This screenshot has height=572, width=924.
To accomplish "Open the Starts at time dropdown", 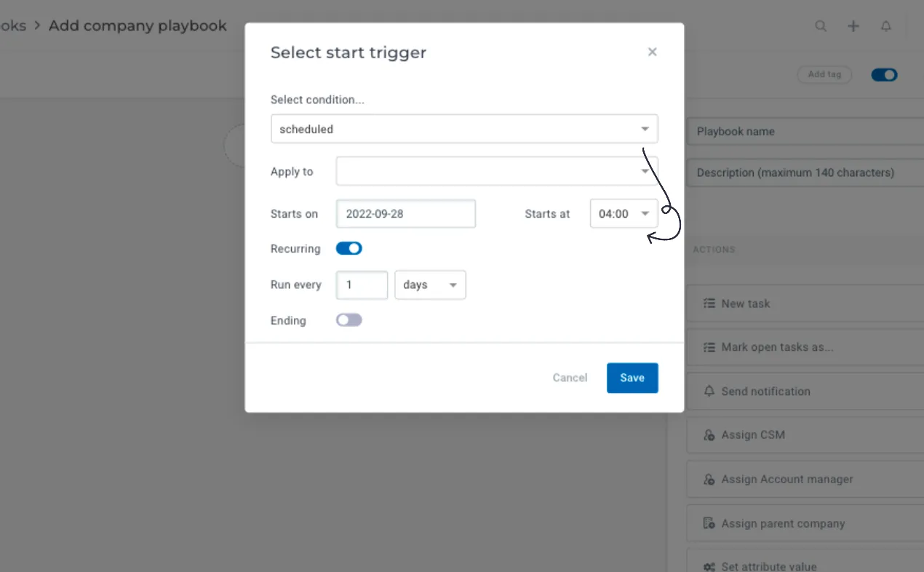I will tap(624, 214).
